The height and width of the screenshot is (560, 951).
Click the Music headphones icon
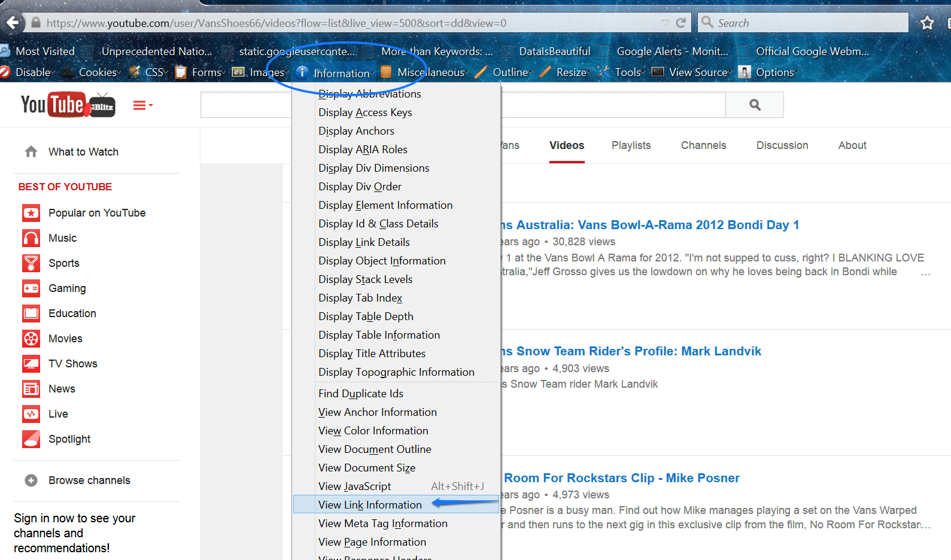coord(31,238)
